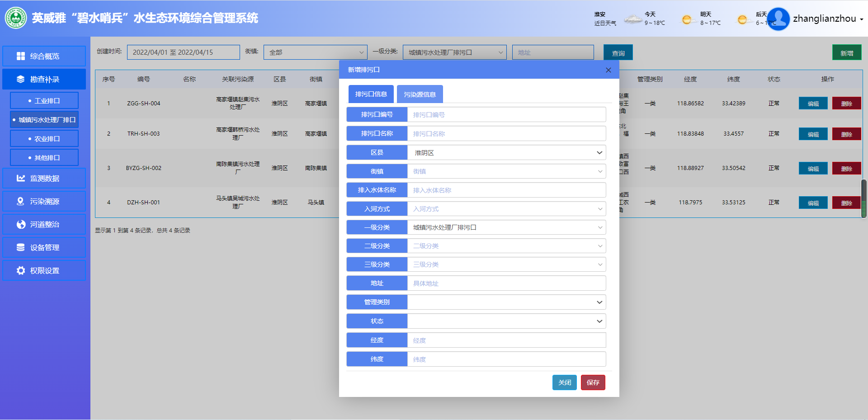Open 工业排口 in the sidebar submenu

point(44,101)
